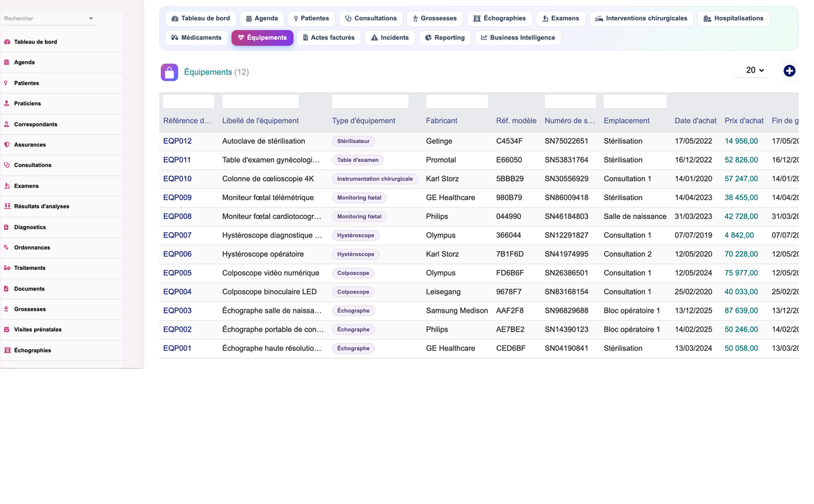Open the Actes facturés tab
The height and width of the screenshot is (504, 814).
tap(329, 37)
